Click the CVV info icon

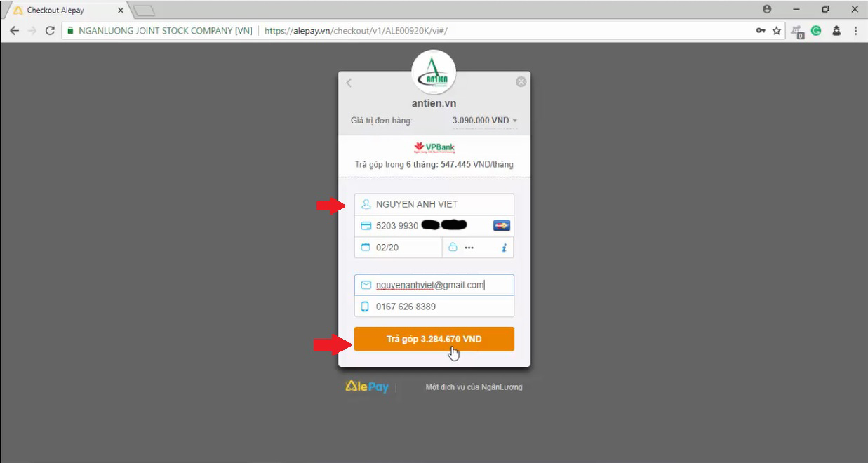coord(504,248)
